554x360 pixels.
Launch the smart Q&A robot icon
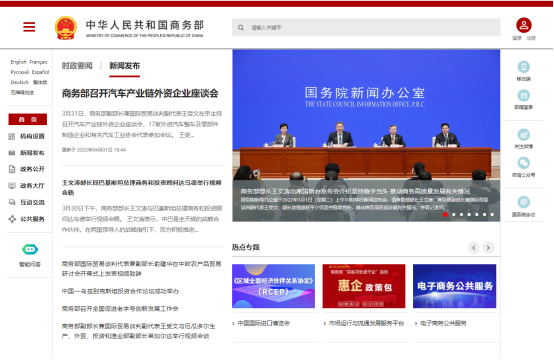(30, 249)
